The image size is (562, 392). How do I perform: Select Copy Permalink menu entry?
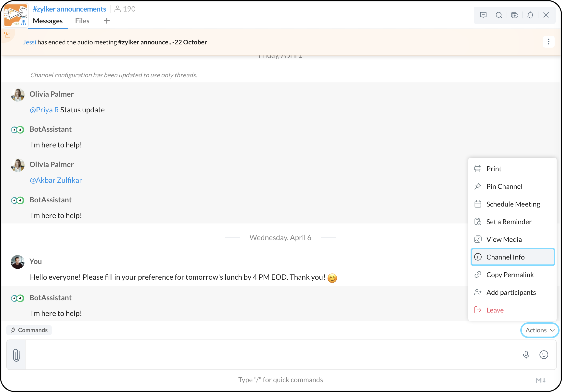click(512, 275)
